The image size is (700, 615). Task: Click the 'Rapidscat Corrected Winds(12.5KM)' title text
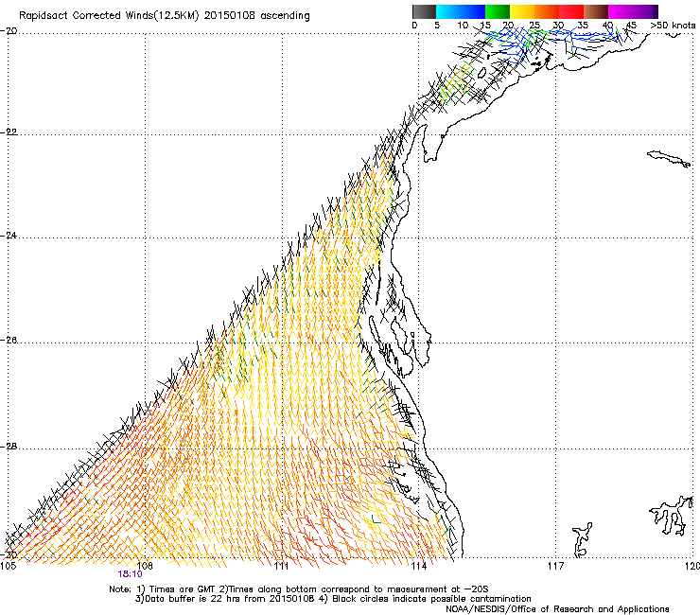109,16
